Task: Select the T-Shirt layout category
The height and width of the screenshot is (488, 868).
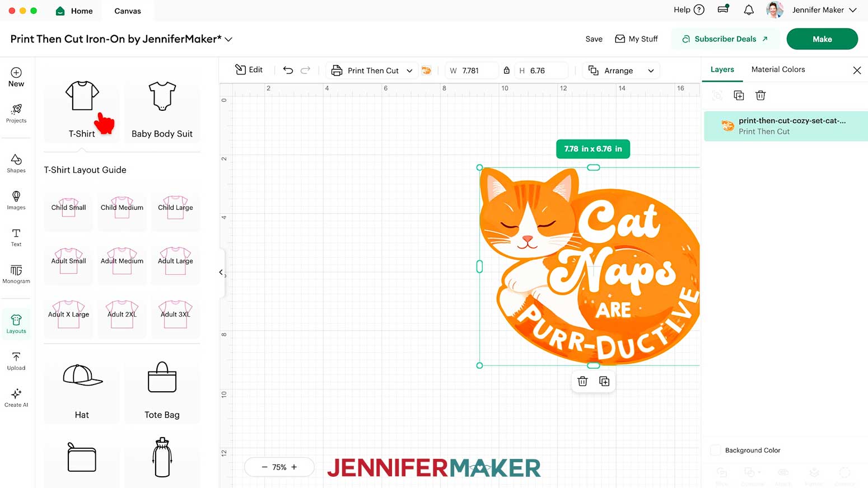Action: pyautogui.click(x=82, y=109)
